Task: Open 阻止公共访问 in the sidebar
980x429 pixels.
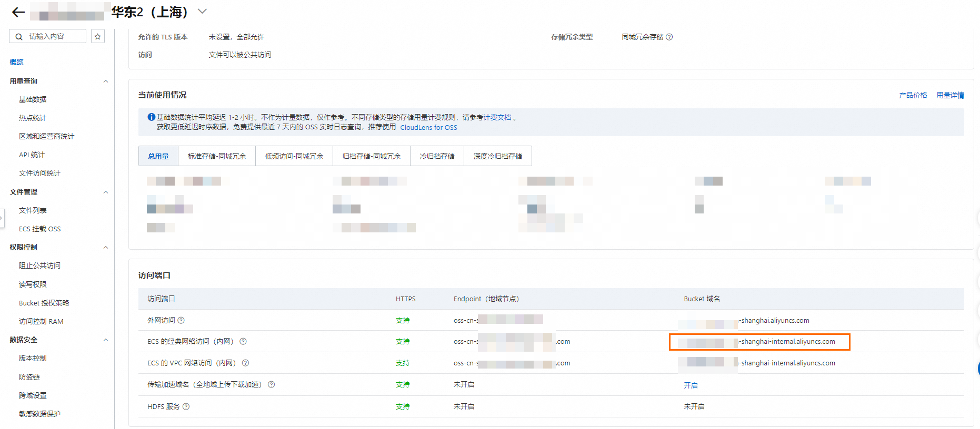Action: click(39, 265)
